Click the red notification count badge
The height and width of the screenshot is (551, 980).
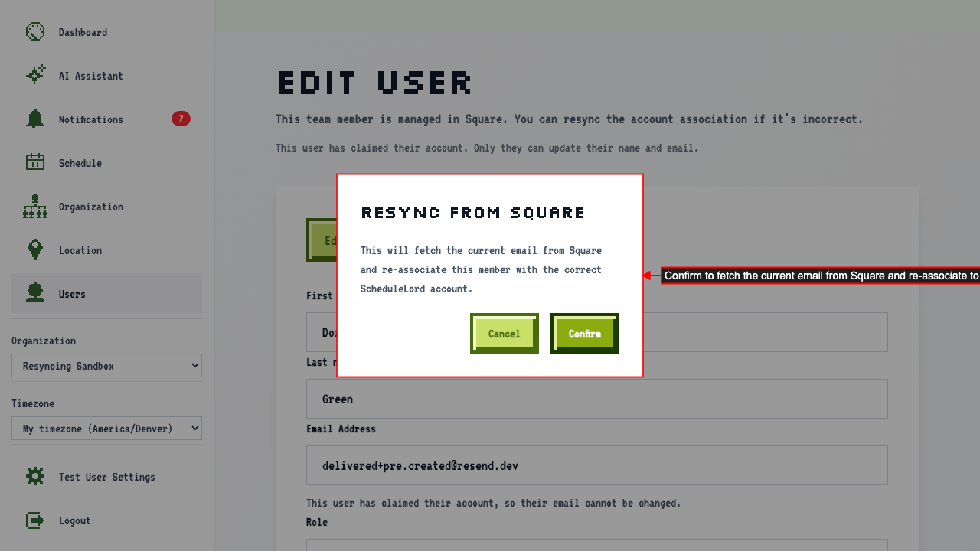point(181,119)
